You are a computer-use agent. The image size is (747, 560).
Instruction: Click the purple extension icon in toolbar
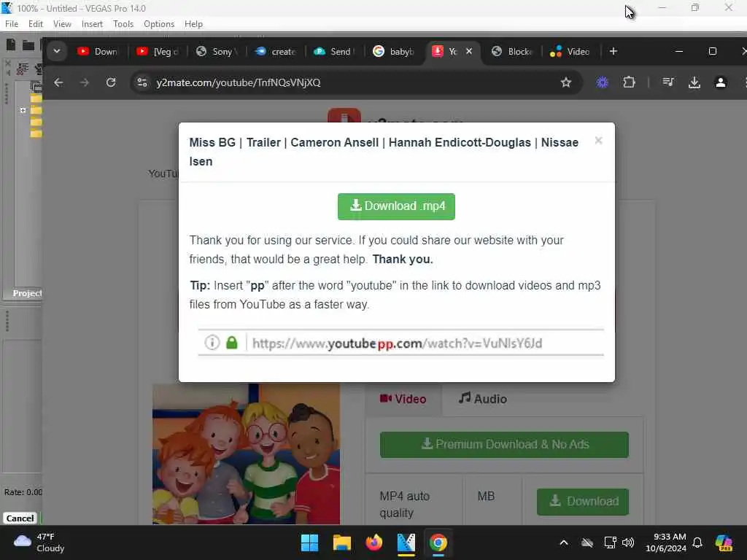pyautogui.click(x=603, y=82)
